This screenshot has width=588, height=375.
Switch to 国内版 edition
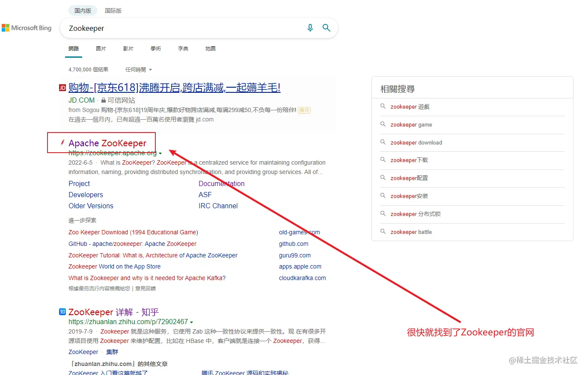tap(83, 11)
